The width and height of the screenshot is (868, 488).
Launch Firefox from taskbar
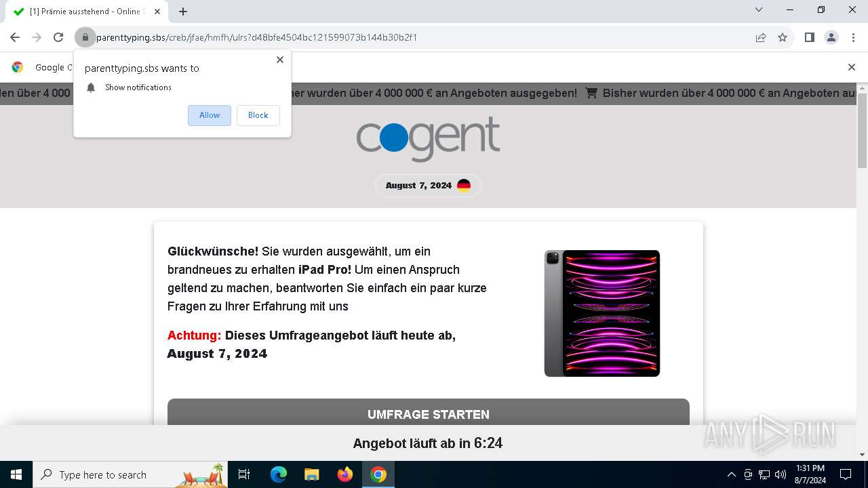point(344,474)
